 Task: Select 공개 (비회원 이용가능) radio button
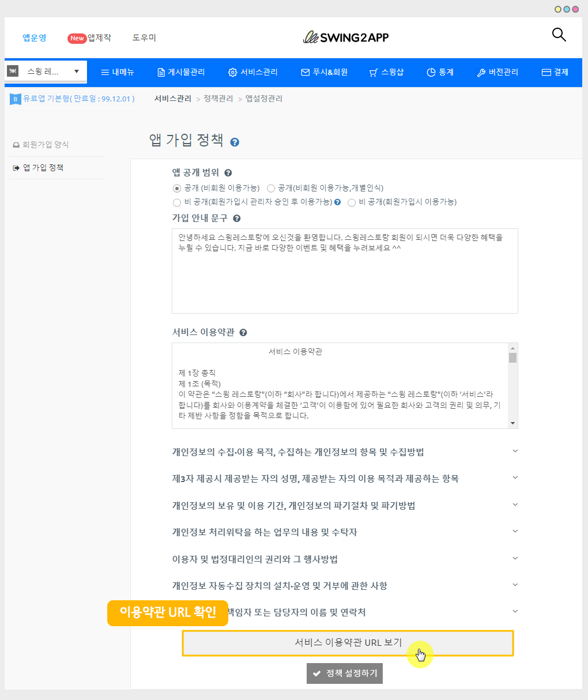coord(177,188)
